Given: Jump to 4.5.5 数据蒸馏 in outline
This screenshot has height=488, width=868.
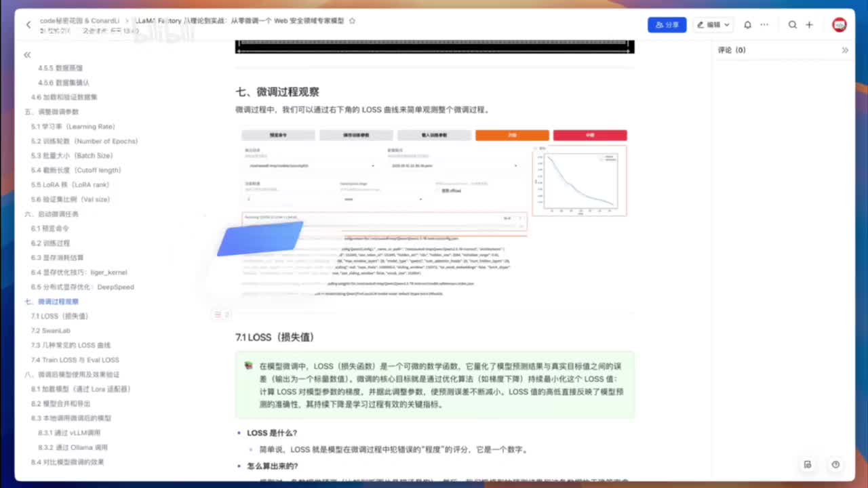Looking at the screenshot, I should 60,68.
